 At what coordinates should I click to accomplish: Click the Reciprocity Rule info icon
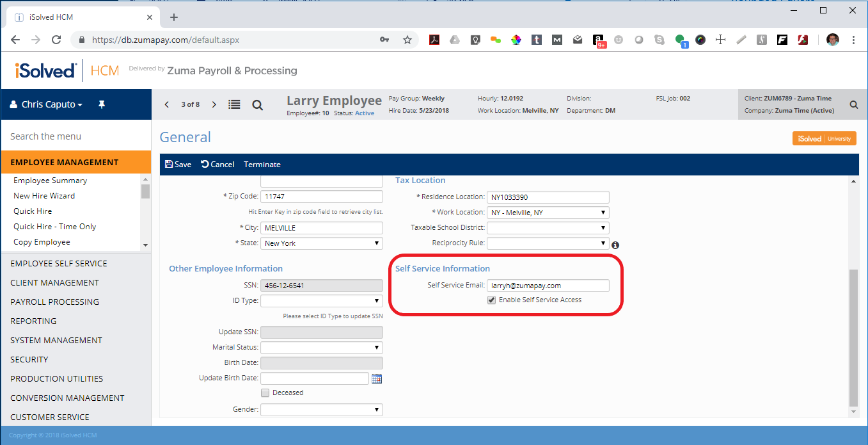[x=615, y=245]
